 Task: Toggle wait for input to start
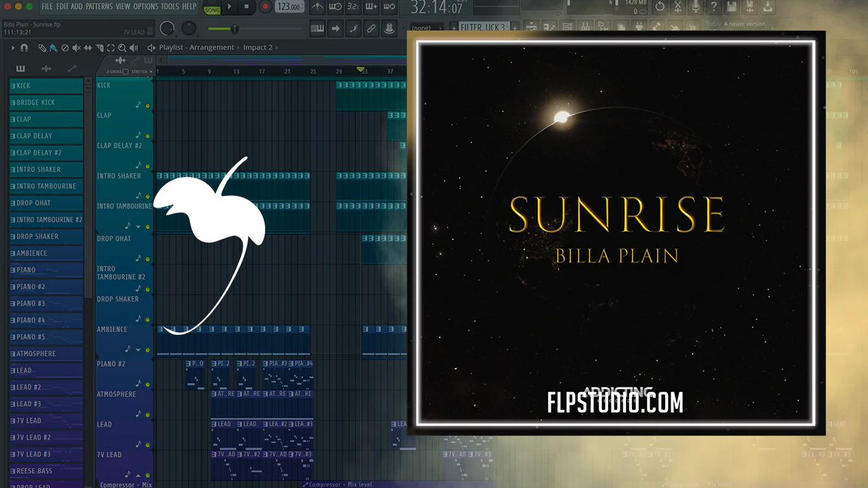click(x=335, y=7)
